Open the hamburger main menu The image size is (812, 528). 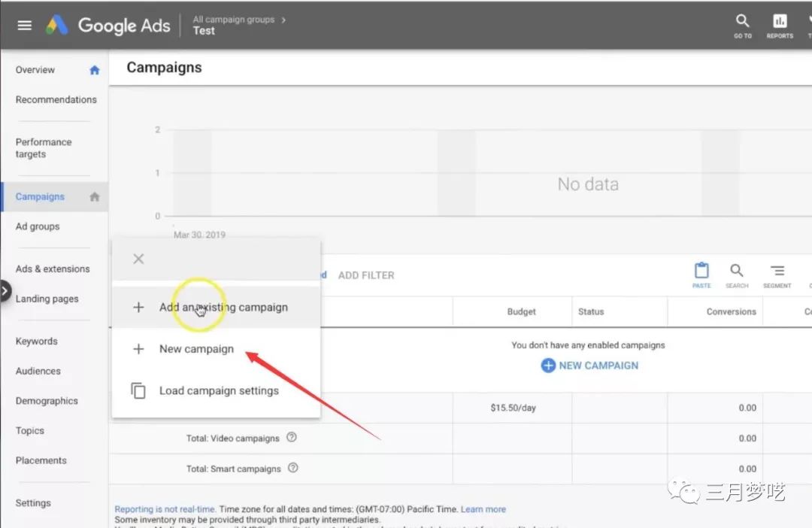[x=25, y=25]
